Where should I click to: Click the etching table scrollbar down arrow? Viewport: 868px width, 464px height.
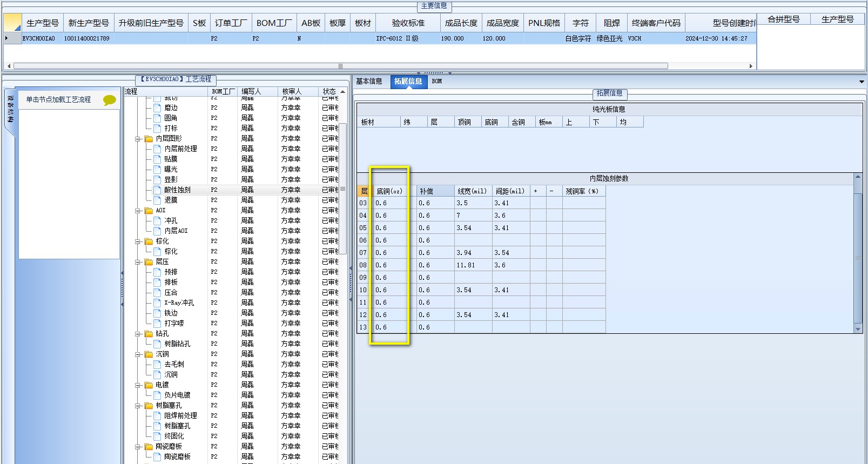tap(858, 329)
